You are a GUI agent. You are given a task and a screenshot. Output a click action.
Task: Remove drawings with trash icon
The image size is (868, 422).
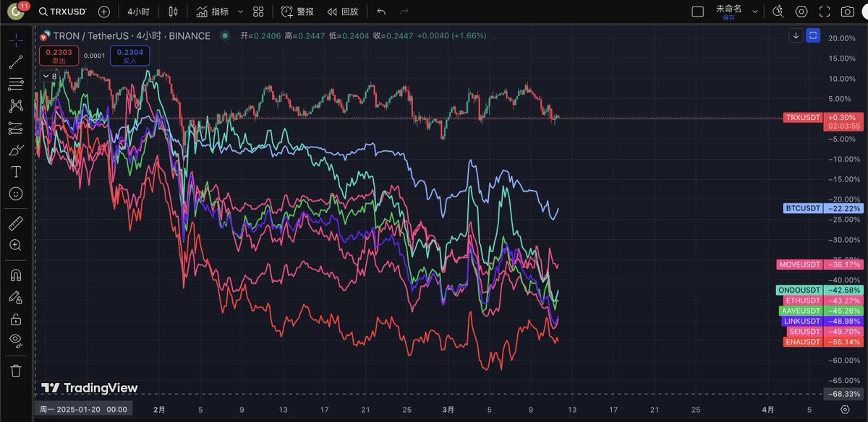point(15,370)
